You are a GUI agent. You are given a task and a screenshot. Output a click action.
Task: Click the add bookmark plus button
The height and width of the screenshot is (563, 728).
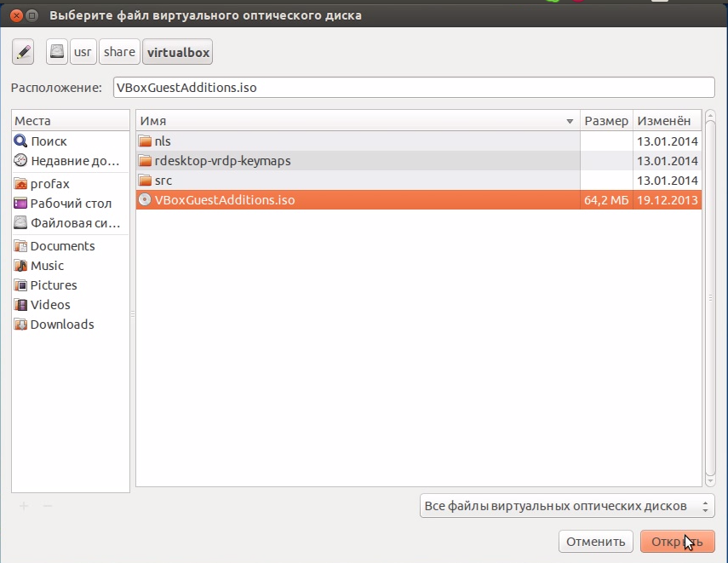[x=24, y=506]
